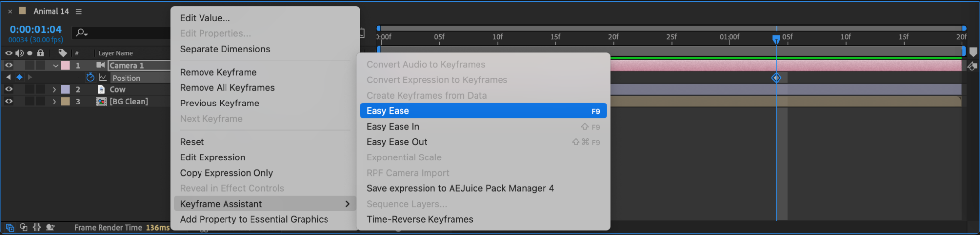This screenshot has width=980, height=235.
Task: Click the Position keyframe diamond in timeline
Action: [x=776, y=78]
